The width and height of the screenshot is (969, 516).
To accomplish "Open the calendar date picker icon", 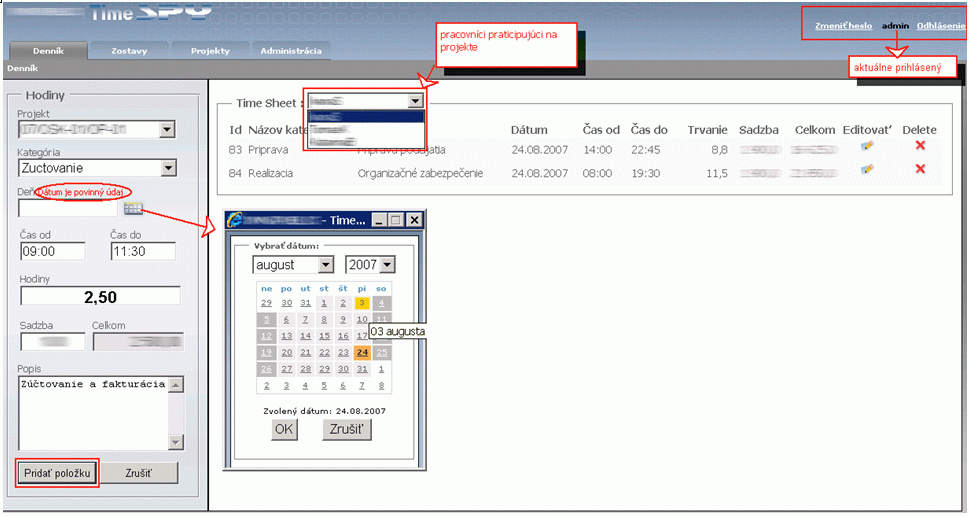I will [x=133, y=209].
